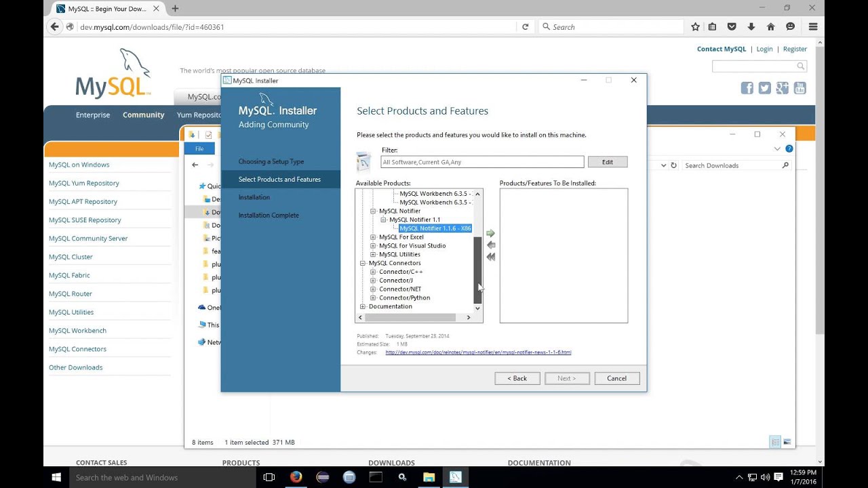The width and height of the screenshot is (868, 488).
Task: Open Action Center notifications icon
Action: (x=778, y=477)
